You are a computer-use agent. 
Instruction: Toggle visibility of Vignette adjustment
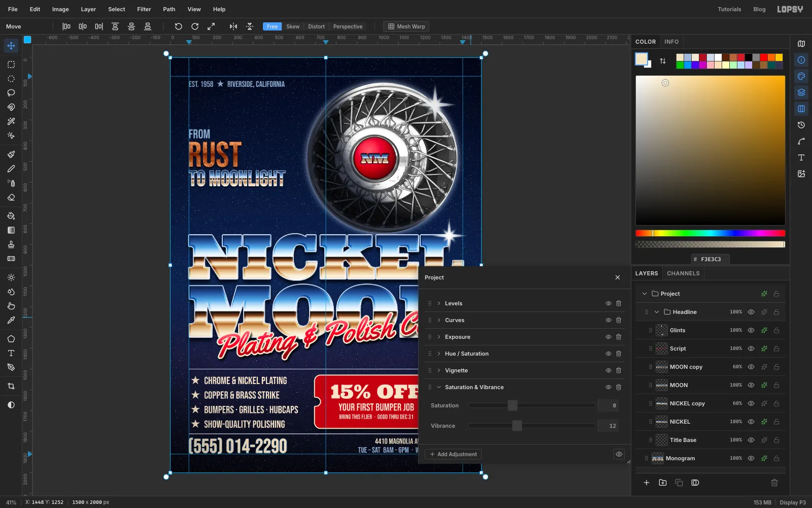point(608,370)
